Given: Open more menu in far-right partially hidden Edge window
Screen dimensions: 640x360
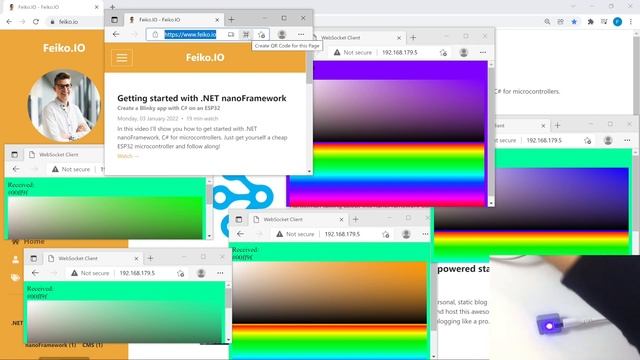Looking at the screenshot, I should click(x=627, y=140).
